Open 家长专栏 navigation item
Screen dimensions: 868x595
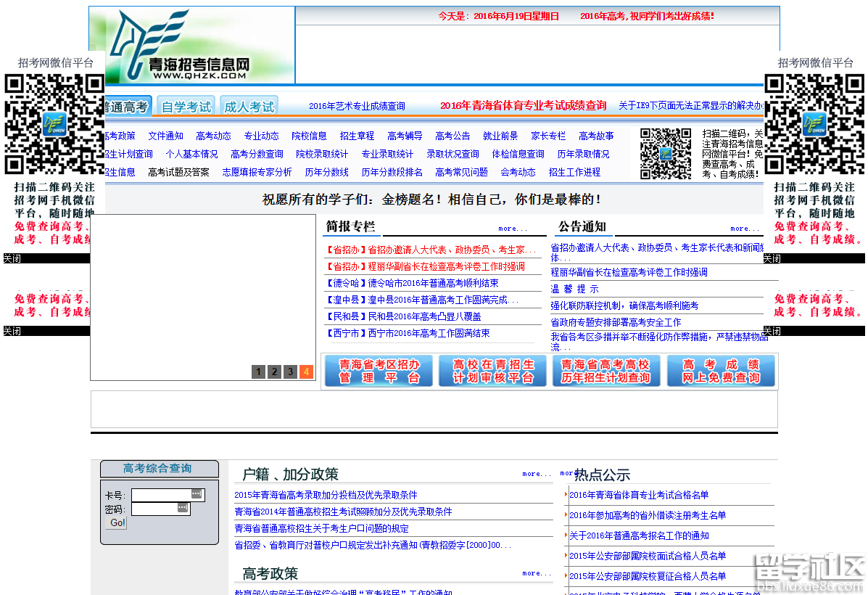click(x=548, y=136)
